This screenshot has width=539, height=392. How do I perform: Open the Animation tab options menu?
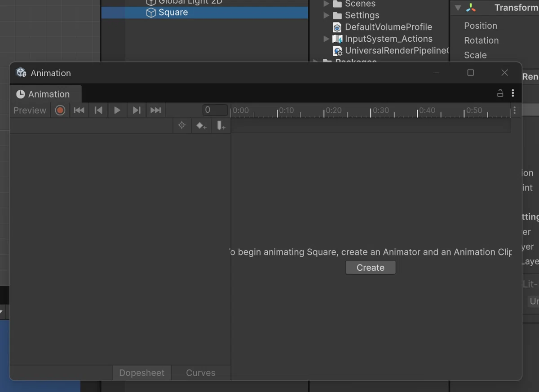(x=513, y=93)
